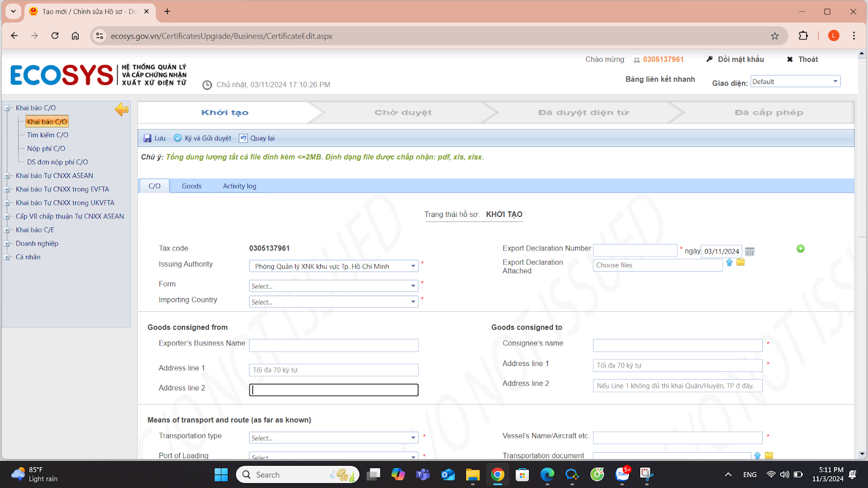Click the Ký và Gửi duyệt checkmark icon
This screenshot has height=488, width=868.
pyautogui.click(x=177, y=138)
